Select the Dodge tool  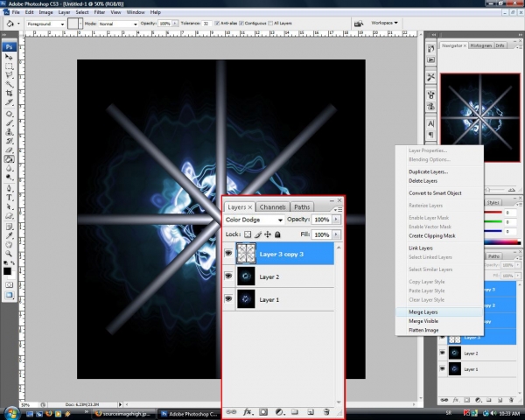[x=9, y=177]
